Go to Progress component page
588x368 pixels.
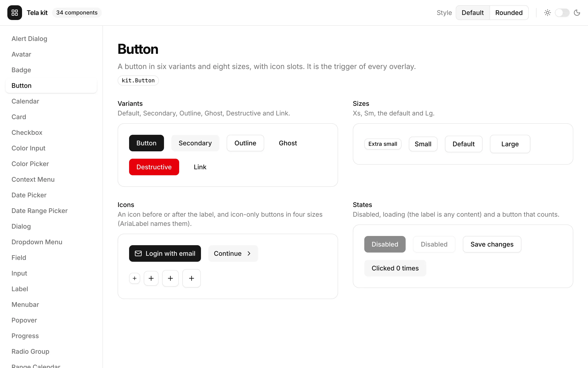[51, 336]
